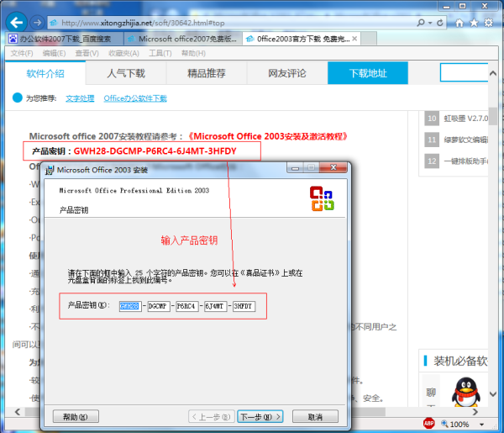The height and width of the screenshot is (433, 504).
Task: Click page scrollbar up arrow
Action: point(493,73)
